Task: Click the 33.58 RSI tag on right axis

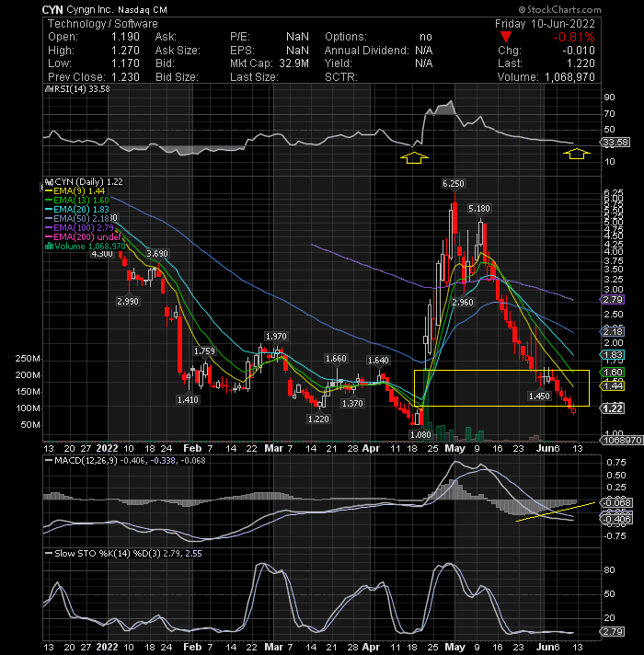Action: click(x=616, y=143)
